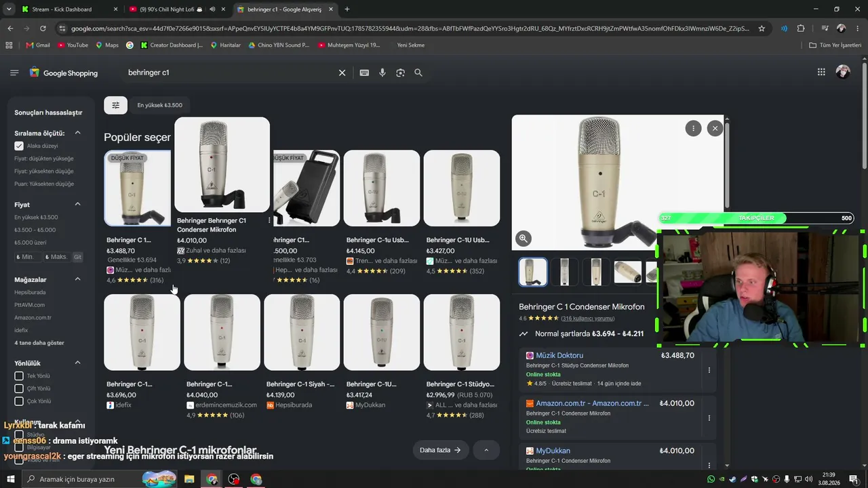
Task: Open the Google Shopping hamburger menu
Action: click(x=14, y=73)
